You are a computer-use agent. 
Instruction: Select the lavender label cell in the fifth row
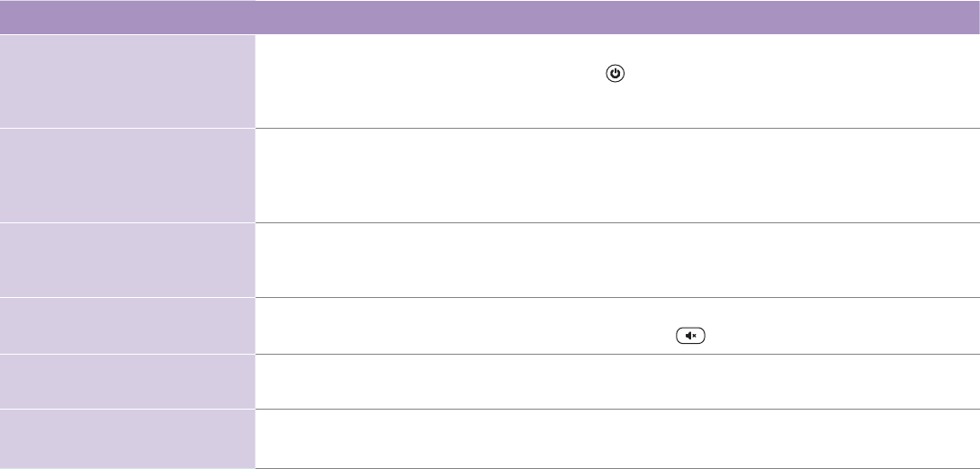pos(128,382)
